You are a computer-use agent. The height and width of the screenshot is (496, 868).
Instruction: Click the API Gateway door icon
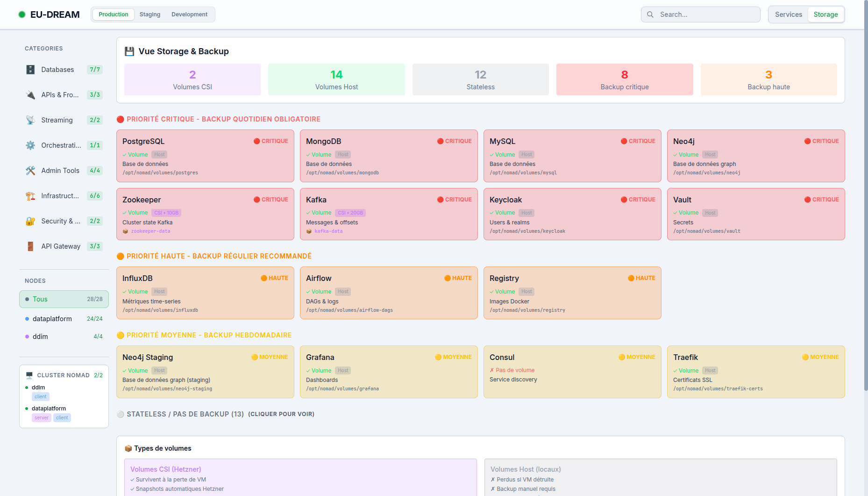tap(30, 246)
